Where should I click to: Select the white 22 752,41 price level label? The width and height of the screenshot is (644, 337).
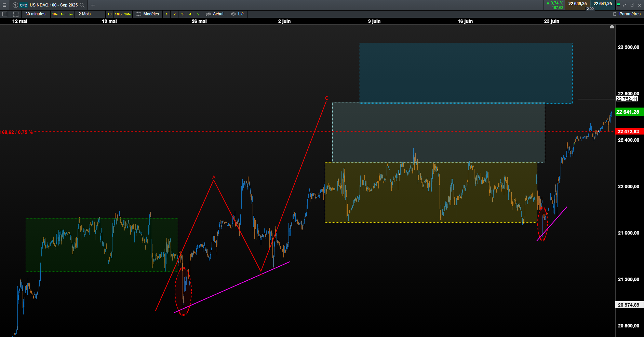pyautogui.click(x=627, y=99)
